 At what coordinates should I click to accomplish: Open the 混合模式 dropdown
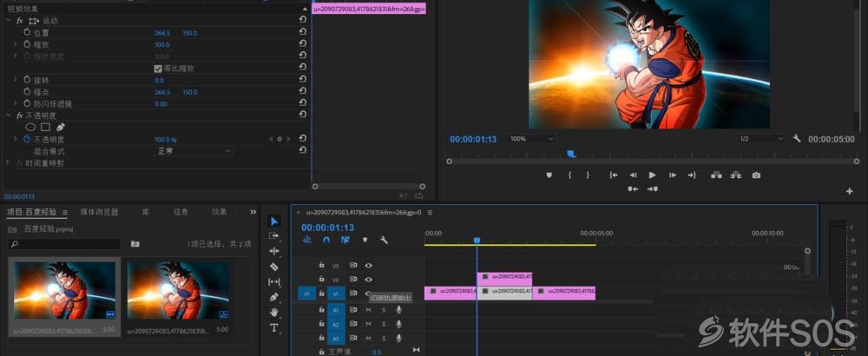(193, 150)
